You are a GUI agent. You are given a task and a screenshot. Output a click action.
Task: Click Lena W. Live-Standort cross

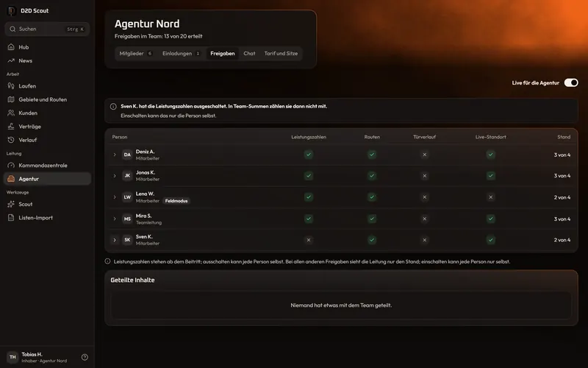point(490,197)
